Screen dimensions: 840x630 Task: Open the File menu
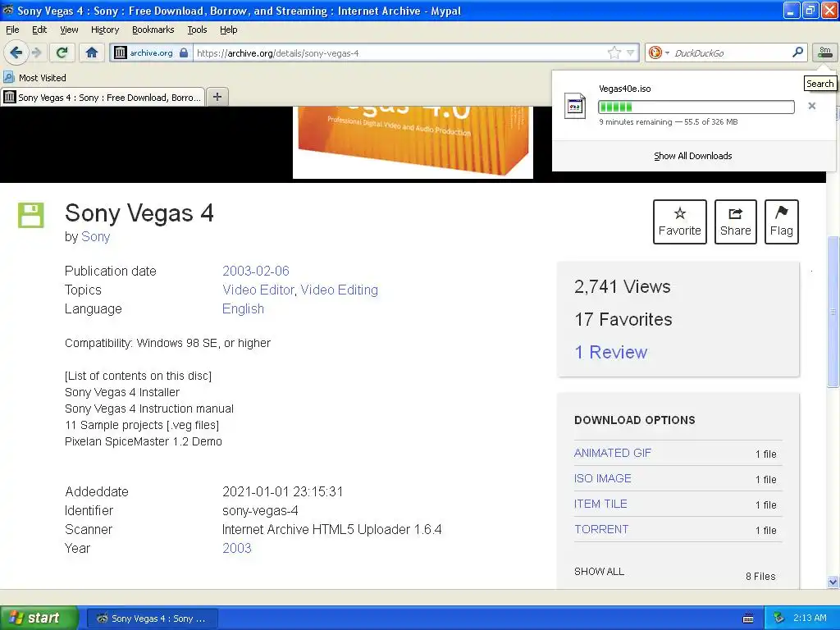(12, 30)
